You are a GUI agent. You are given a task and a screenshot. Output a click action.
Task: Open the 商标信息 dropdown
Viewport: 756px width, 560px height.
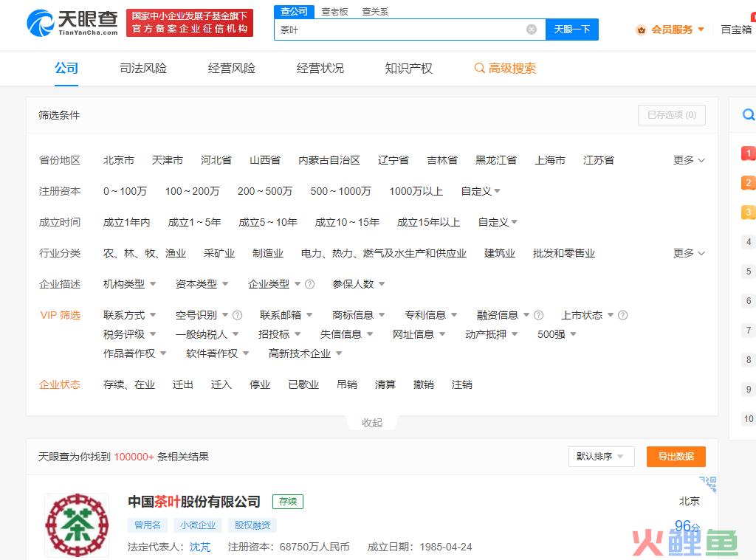tap(358, 315)
